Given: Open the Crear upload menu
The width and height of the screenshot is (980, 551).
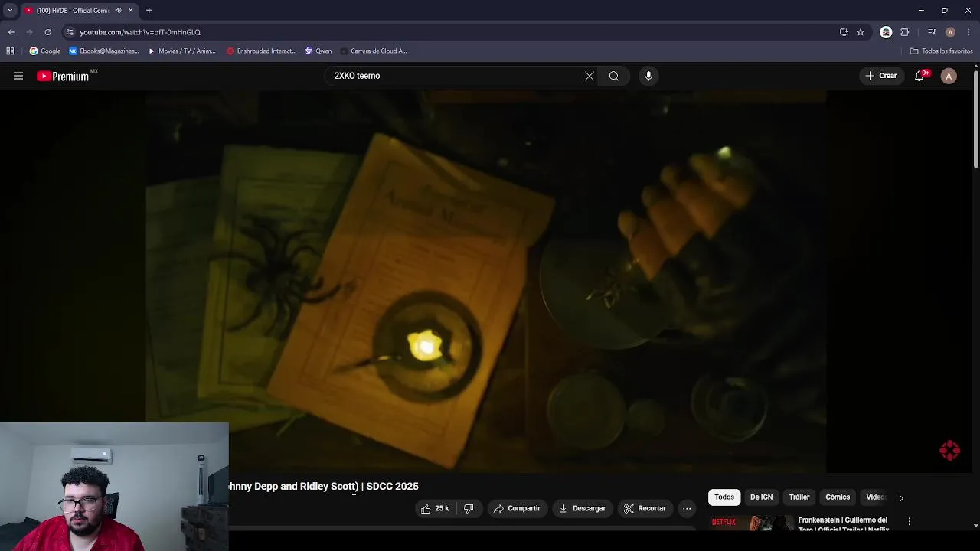Looking at the screenshot, I should coord(880,76).
